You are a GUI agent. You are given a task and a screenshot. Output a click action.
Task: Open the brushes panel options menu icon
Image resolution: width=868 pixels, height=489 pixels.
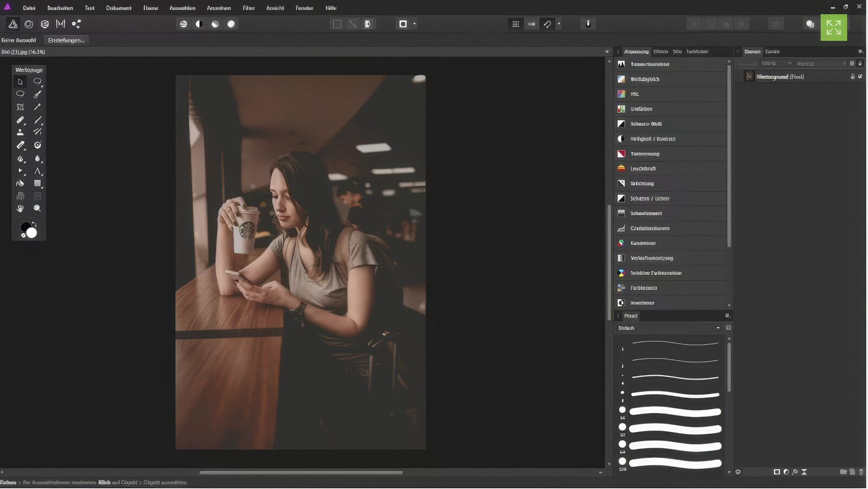(x=727, y=316)
